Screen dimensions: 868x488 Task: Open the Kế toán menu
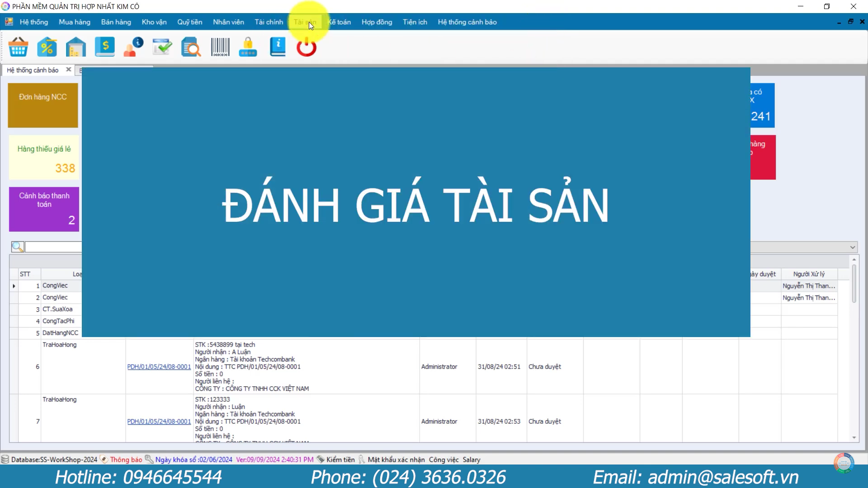coord(339,22)
